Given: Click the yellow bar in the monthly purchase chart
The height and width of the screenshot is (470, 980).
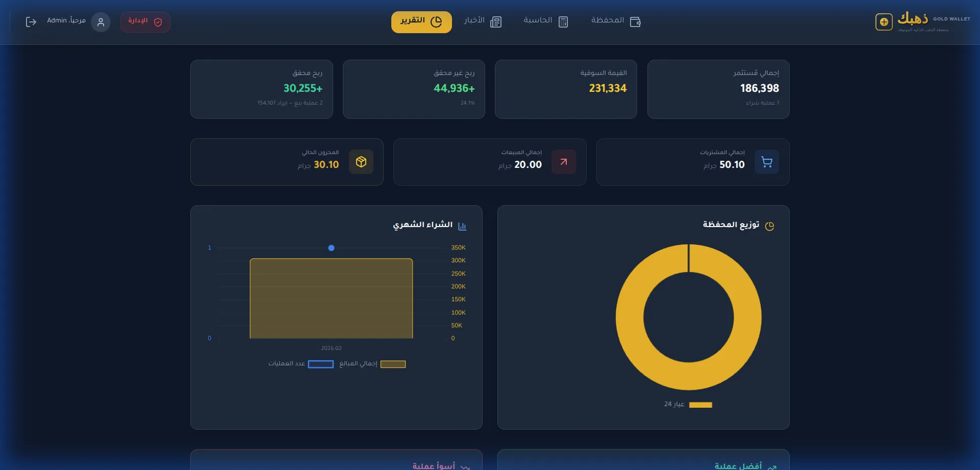Looking at the screenshot, I should (x=331, y=299).
